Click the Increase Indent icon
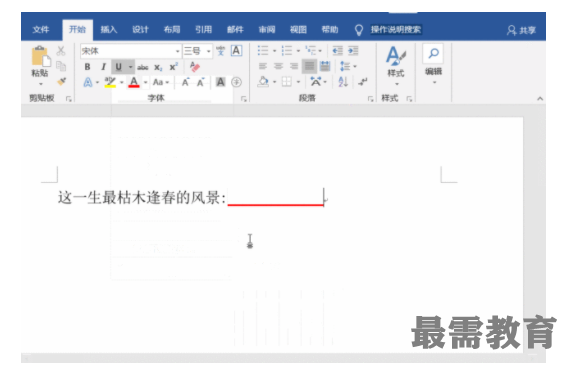This screenshot has height=372, width=563. (x=353, y=51)
